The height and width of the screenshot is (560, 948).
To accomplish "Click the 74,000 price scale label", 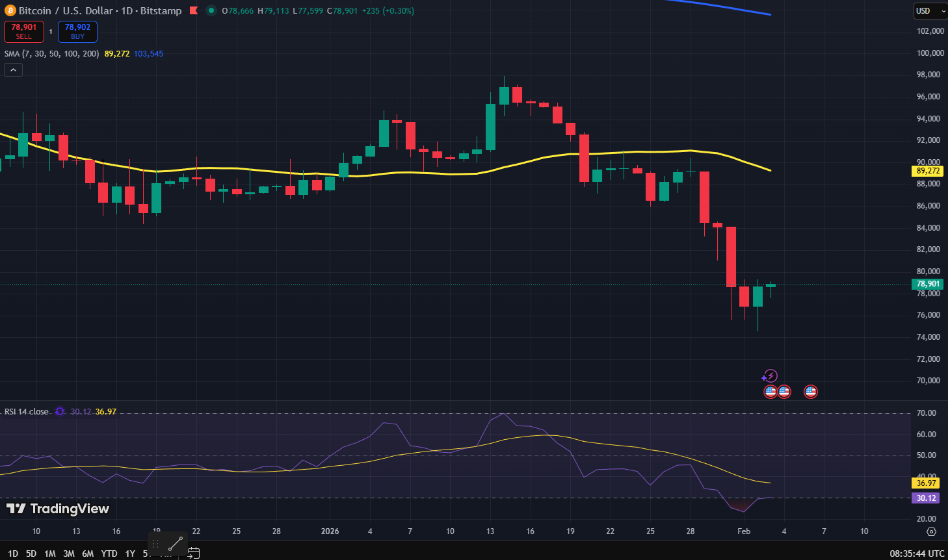I will coord(928,337).
